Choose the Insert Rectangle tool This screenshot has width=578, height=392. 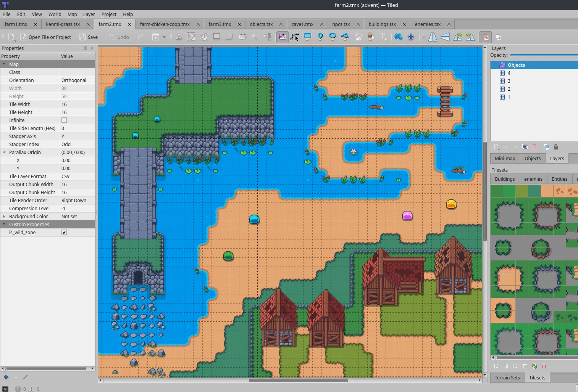click(x=307, y=37)
